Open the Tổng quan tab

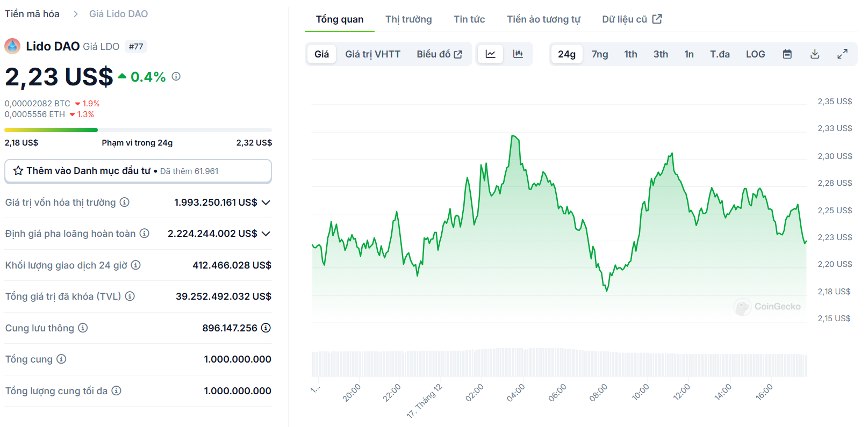pyautogui.click(x=340, y=19)
